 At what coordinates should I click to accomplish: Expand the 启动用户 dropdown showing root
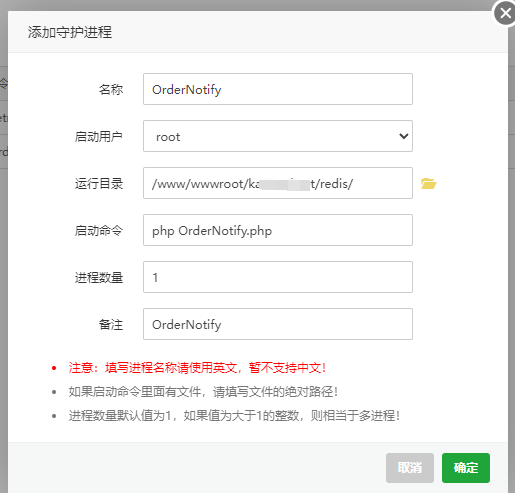pyautogui.click(x=278, y=136)
